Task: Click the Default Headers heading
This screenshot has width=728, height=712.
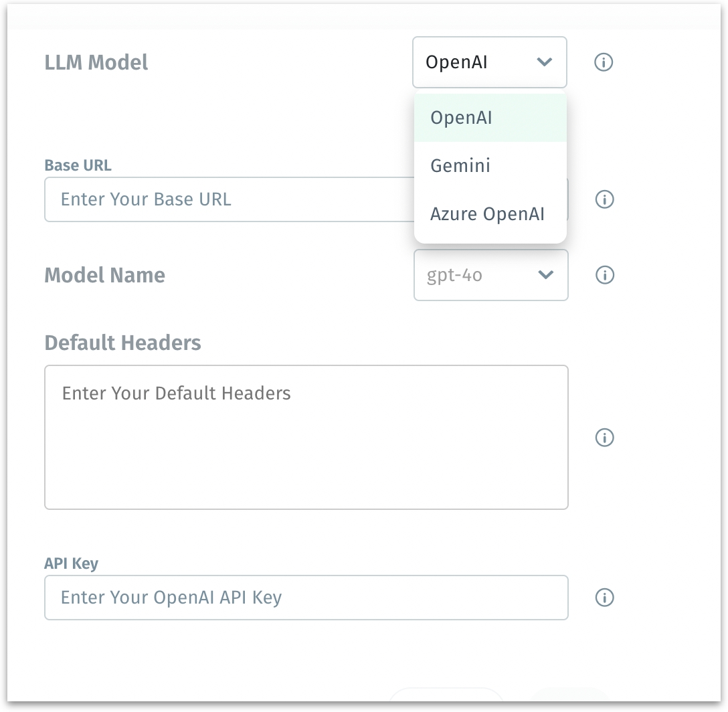Action: 122,343
